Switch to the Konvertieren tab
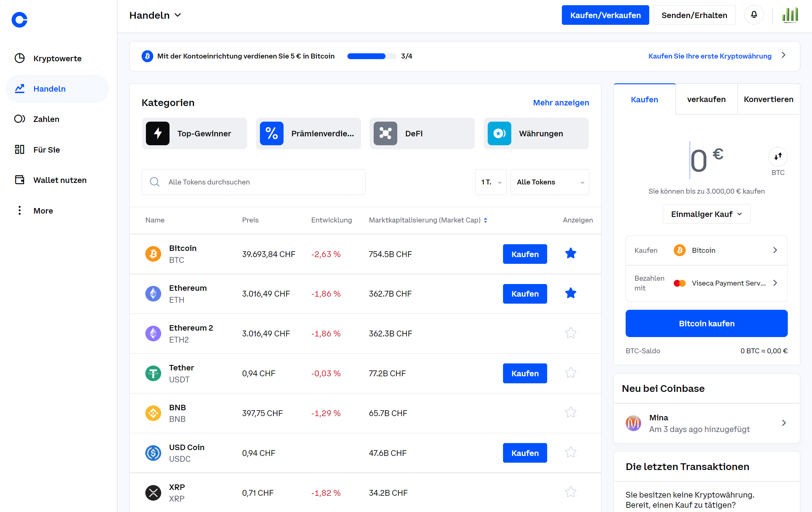Image resolution: width=812 pixels, height=512 pixels. coord(768,100)
